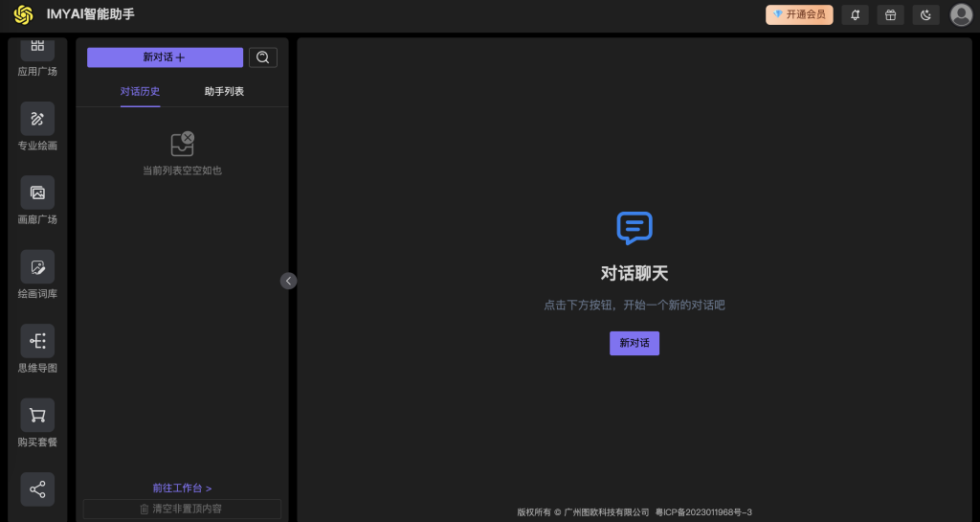This screenshot has height=522, width=980.
Task: Click the center 新对话 button
Action: (635, 343)
